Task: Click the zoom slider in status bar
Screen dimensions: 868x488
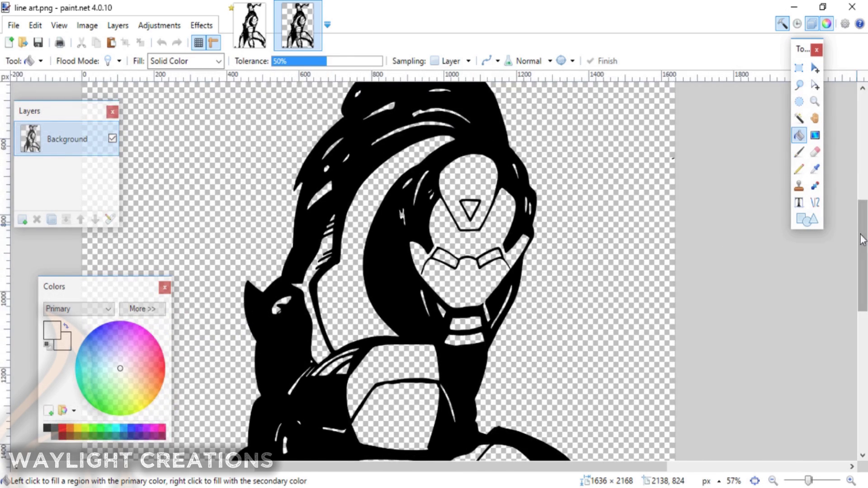Action: point(811,480)
